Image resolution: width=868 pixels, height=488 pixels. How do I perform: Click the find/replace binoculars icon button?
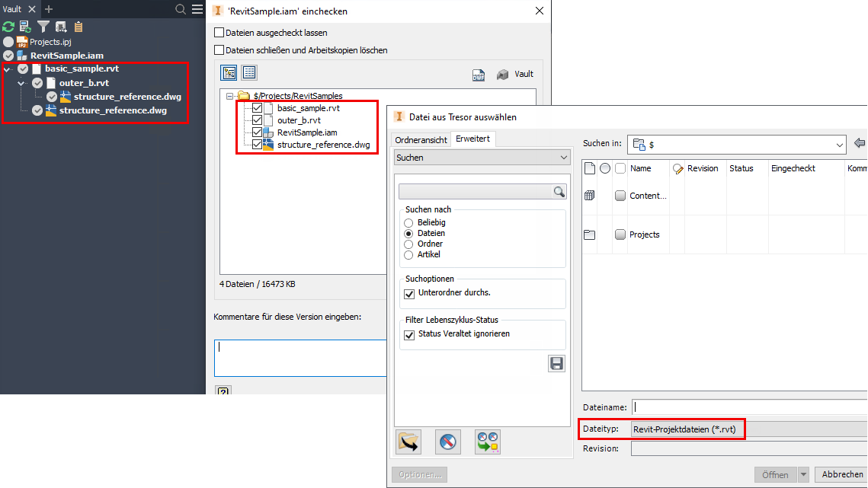488,442
